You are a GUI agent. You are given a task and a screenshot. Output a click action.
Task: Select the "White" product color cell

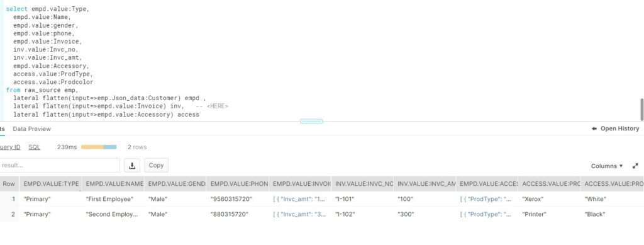click(612, 199)
